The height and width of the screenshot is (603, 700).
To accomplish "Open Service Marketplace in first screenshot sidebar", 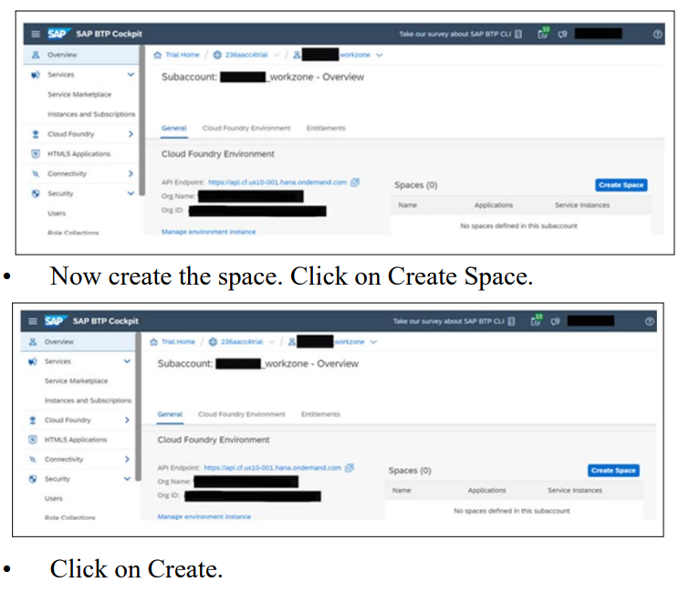I will coord(79,95).
